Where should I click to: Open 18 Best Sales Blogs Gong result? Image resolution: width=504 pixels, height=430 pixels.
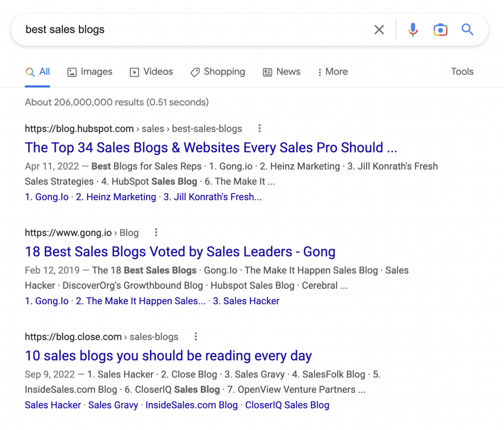pos(180,252)
